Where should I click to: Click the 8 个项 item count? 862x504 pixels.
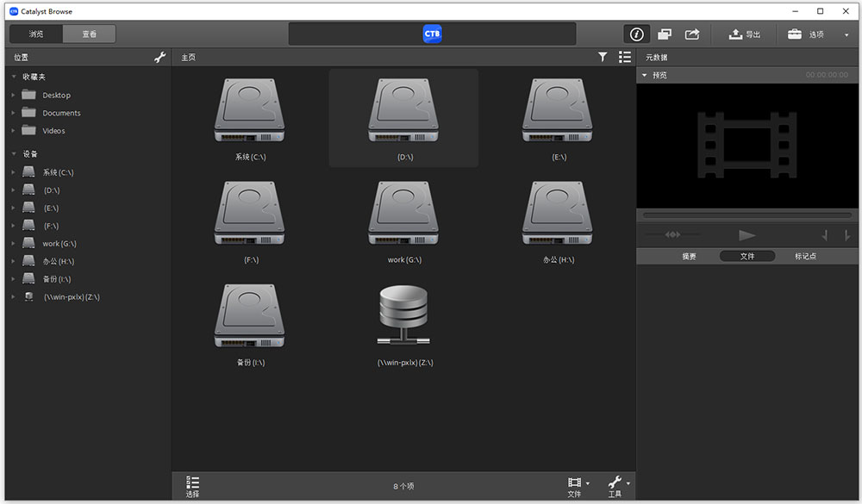tap(403, 487)
